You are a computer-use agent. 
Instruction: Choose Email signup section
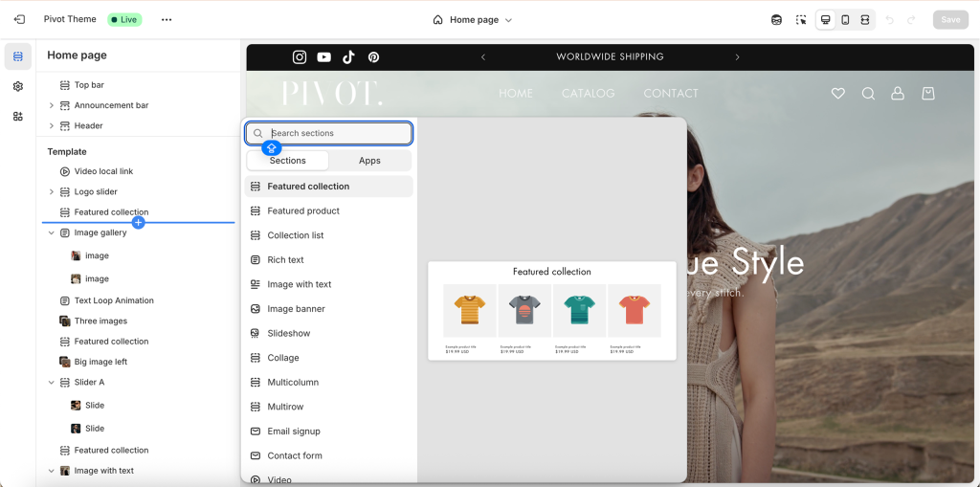coord(329,432)
